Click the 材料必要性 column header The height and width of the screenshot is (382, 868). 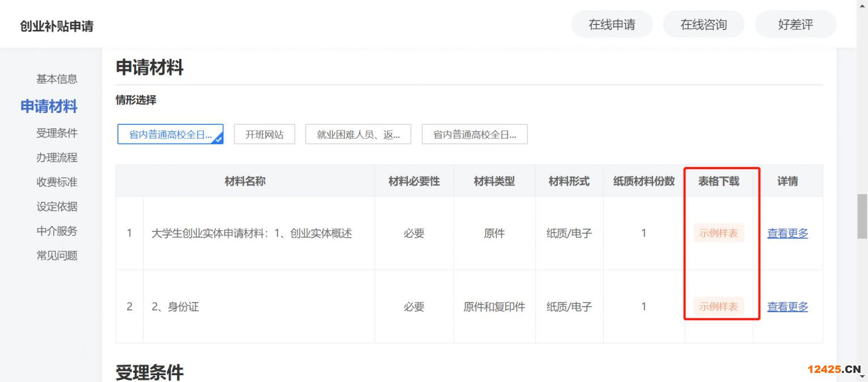coord(414,181)
